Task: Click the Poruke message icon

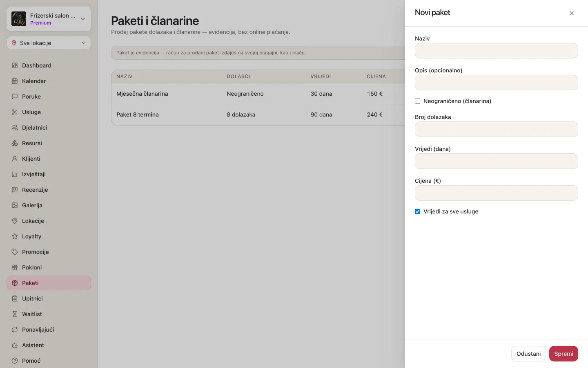Action: tap(15, 96)
